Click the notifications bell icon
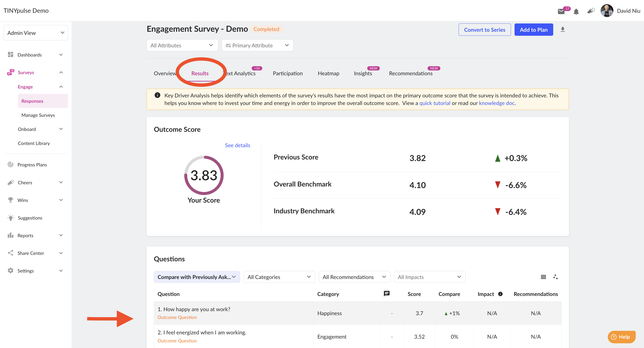The height and width of the screenshot is (348, 644). coord(576,11)
